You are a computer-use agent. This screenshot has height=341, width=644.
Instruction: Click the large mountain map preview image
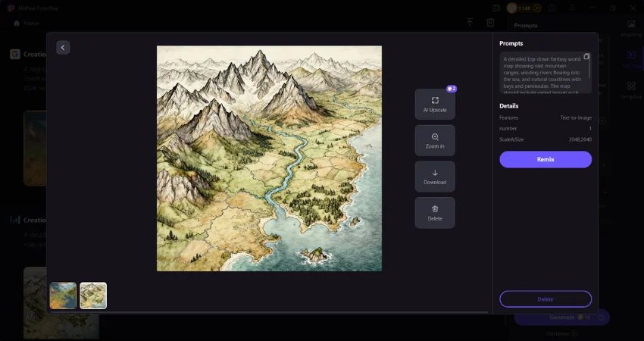[x=269, y=158]
